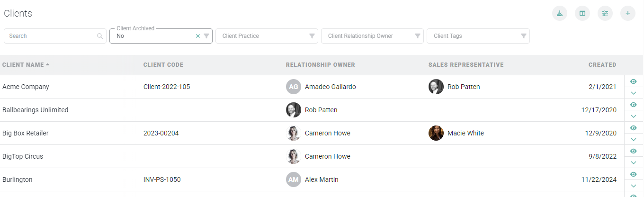Click the add new client plus icon
The image size is (644, 197).
[x=628, y=13]
